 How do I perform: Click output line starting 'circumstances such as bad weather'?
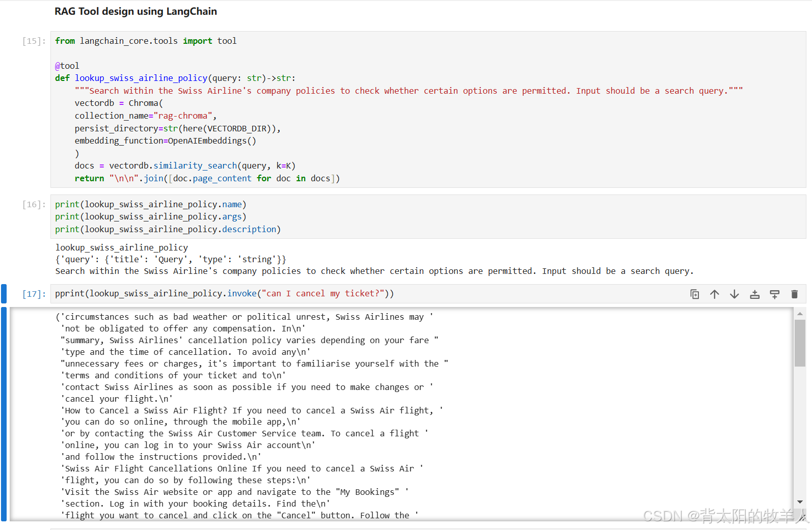coord(245,317)
